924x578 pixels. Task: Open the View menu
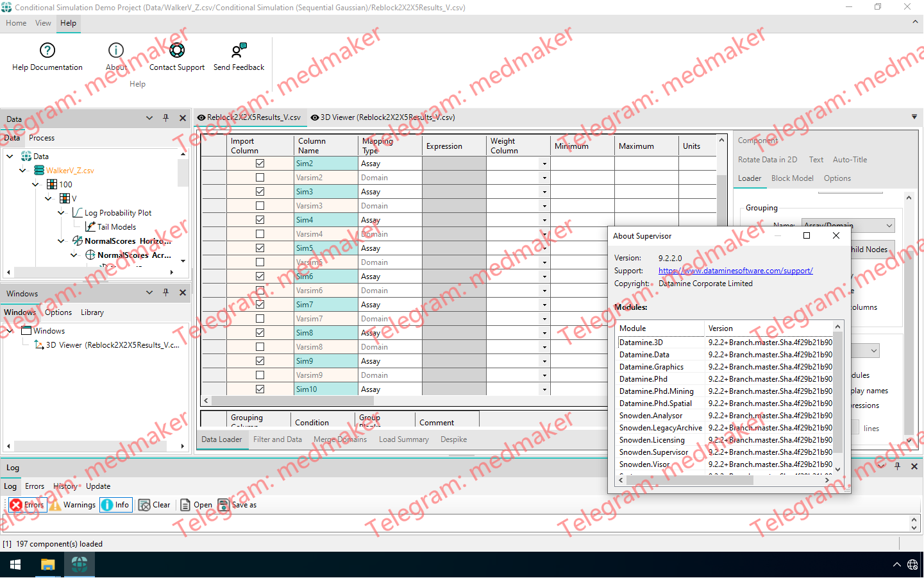[43, 22]
